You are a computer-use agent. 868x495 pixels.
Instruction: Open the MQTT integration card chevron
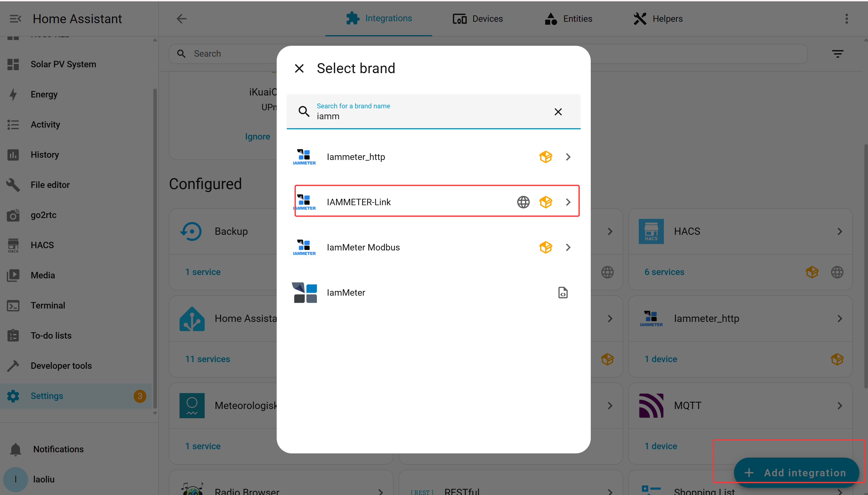coord(840,406)
